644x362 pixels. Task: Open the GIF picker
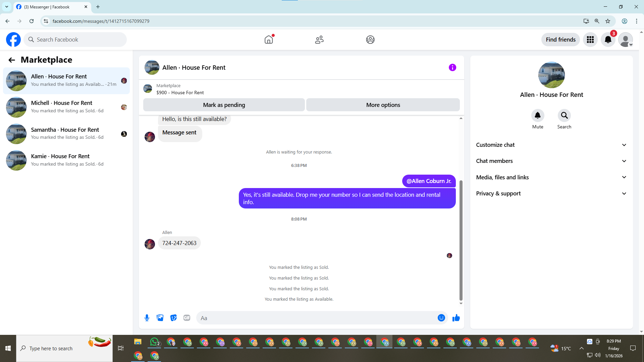[187, 318]
